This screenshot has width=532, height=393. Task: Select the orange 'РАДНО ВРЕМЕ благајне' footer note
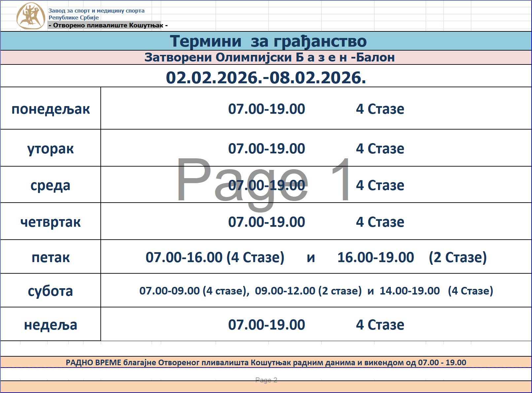point(266,362)
